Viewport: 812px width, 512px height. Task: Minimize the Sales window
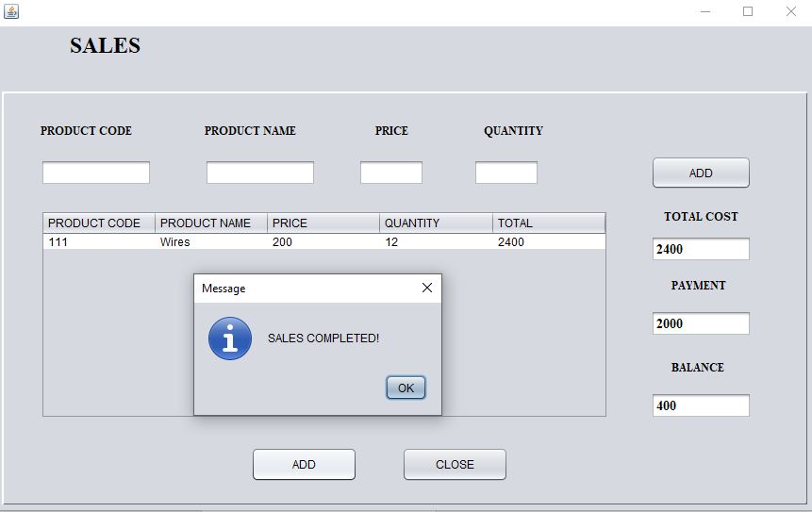click(705, 11)
